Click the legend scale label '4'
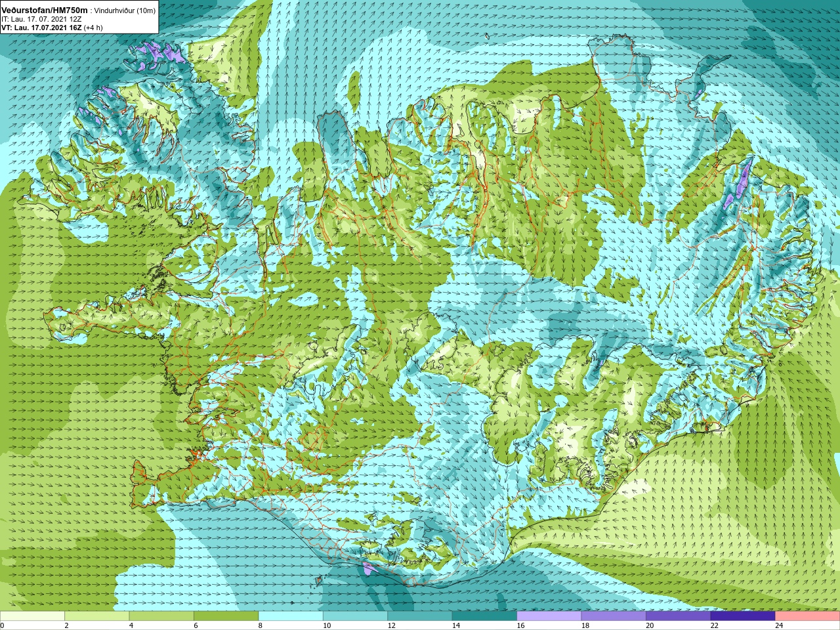The width and height of the screenshot is (840, 630). [131, 625]
